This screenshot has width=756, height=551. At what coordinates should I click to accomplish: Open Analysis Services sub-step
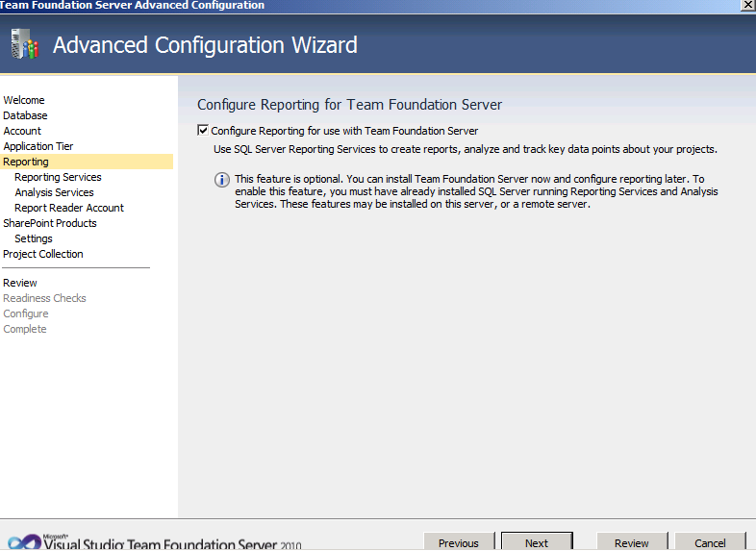54,193
